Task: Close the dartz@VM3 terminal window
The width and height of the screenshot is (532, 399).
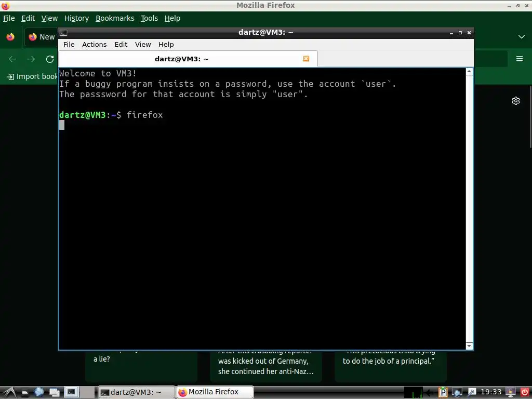Action: (469, 33)
